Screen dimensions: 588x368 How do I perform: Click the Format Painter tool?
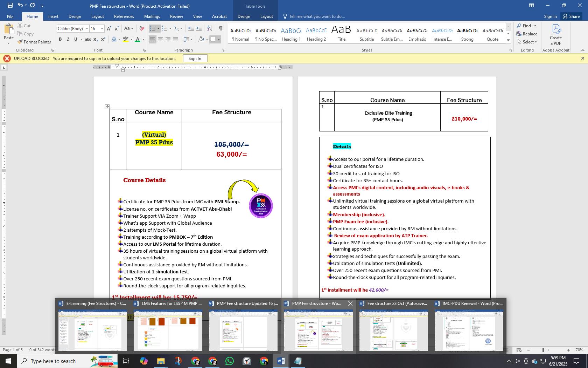(x=34, y=42)
